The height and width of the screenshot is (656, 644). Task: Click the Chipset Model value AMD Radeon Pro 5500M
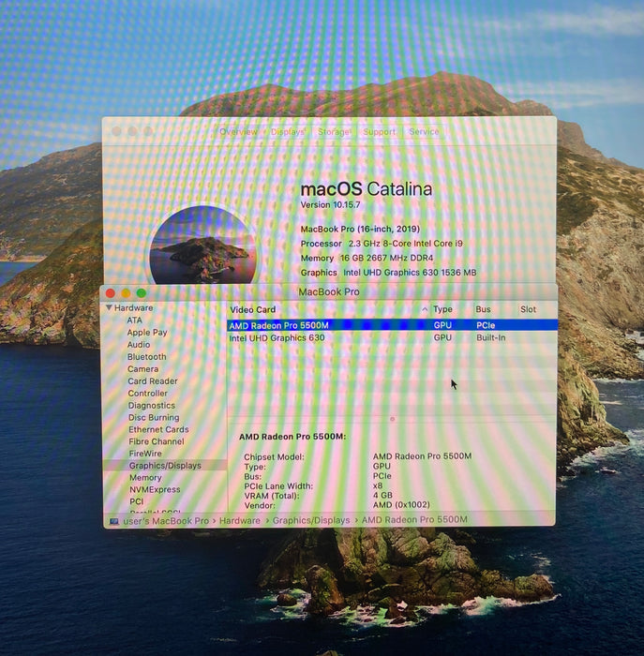(422, 456)
